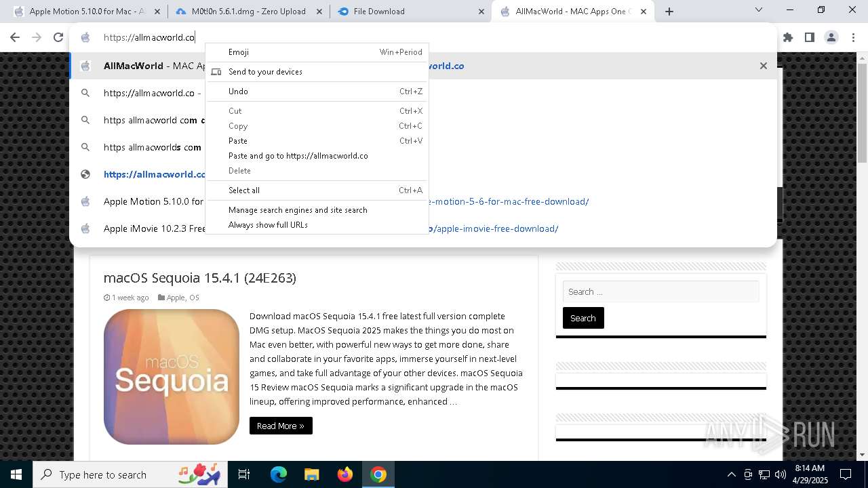The height and width of the screenshot is (488, 868).
Task: Click the page vertical scrollbar thumb
Action: click(862, 113)
